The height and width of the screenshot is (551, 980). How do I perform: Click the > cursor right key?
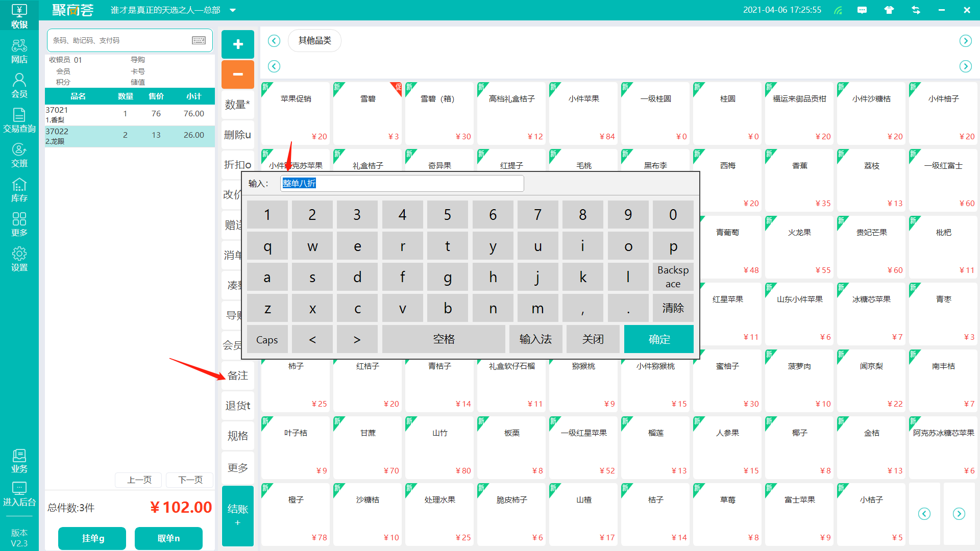(x=357, y=339)
